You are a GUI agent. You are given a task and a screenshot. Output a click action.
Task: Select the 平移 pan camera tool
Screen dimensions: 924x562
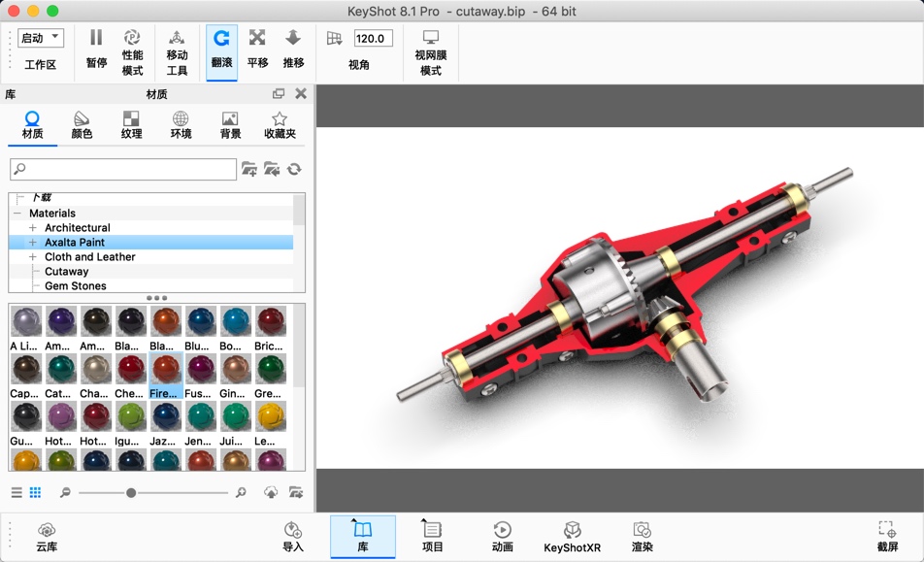point(257,49)
